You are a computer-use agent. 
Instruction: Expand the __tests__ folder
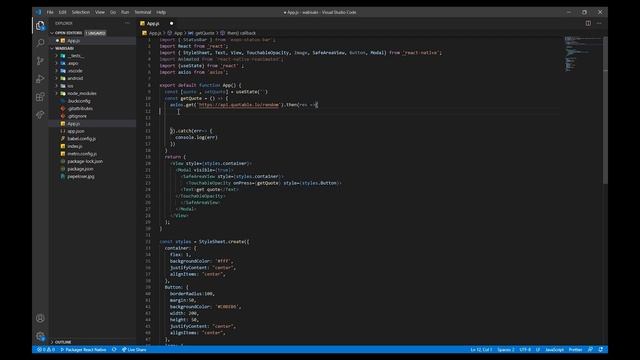tap(56, 56)
